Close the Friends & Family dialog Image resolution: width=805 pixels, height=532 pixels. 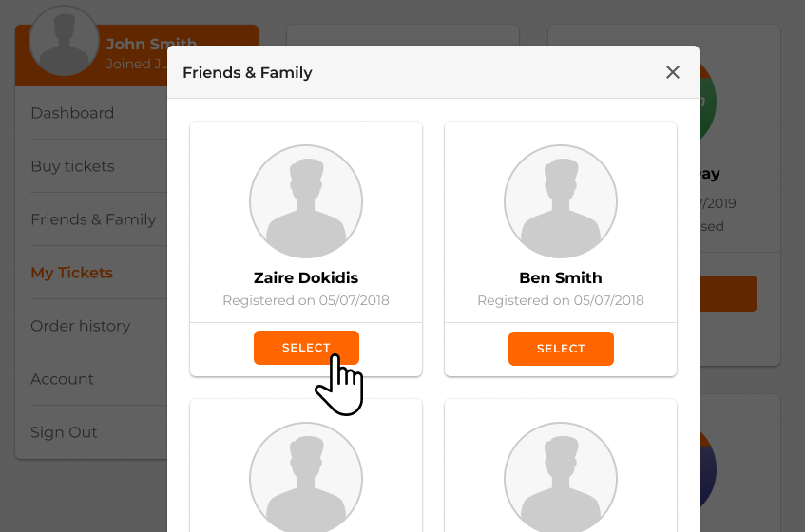(x=673, y=72)
